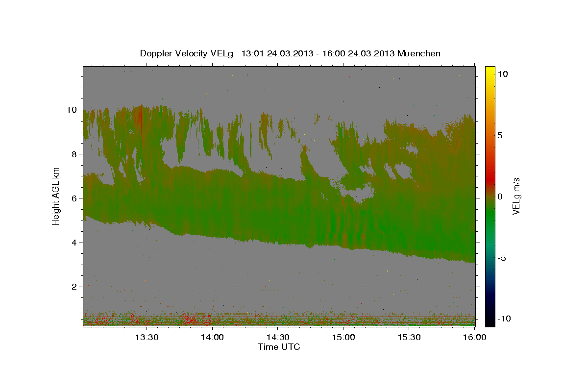The image size is (588, 392).
Task: Click the 'VELg m/s' colorbar label
Action: pos(516,196)
